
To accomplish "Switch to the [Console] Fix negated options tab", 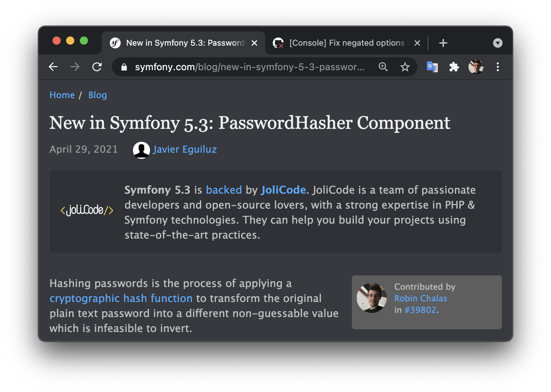I will click(346, 43).
